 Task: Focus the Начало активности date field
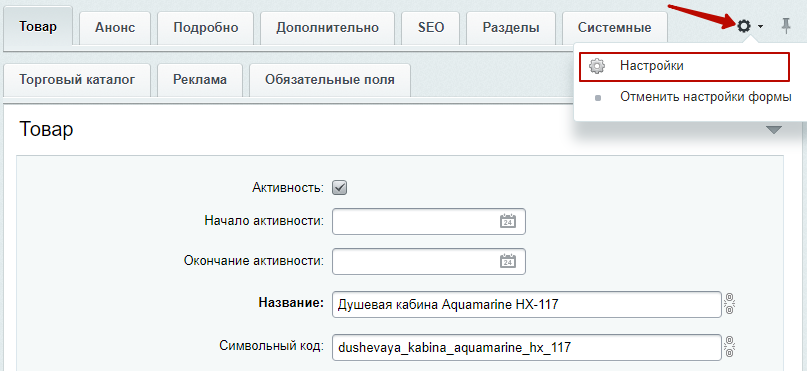(x=429, y=221)
